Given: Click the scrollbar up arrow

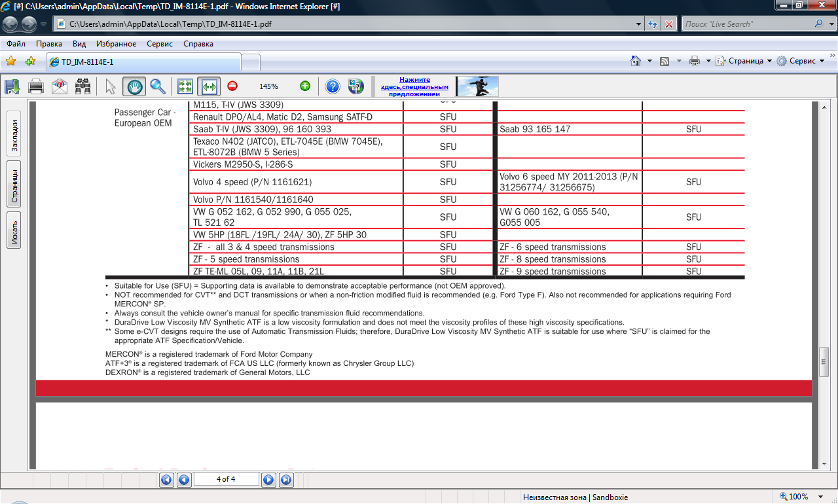Looking at the screenshot, I should [824, 107].
